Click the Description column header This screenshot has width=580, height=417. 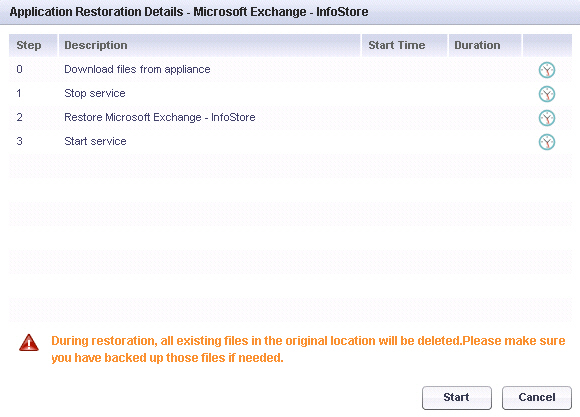click(x=209, y=45)
